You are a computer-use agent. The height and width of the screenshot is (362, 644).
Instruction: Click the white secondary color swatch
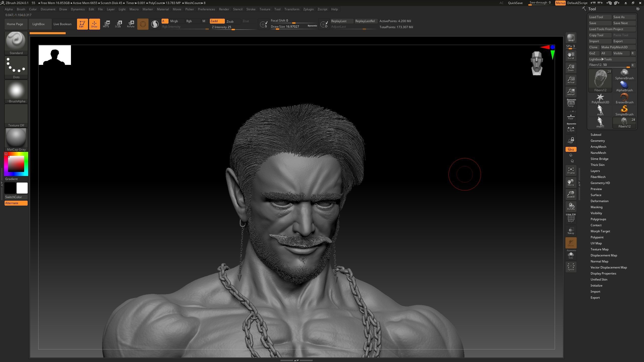(22, 188)
